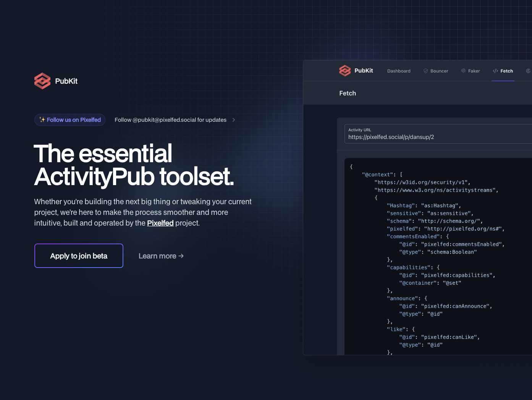532x400 pixels.
Task: Click the cut-off icon after the Fetch tab
Action: [x=529, y=71]
